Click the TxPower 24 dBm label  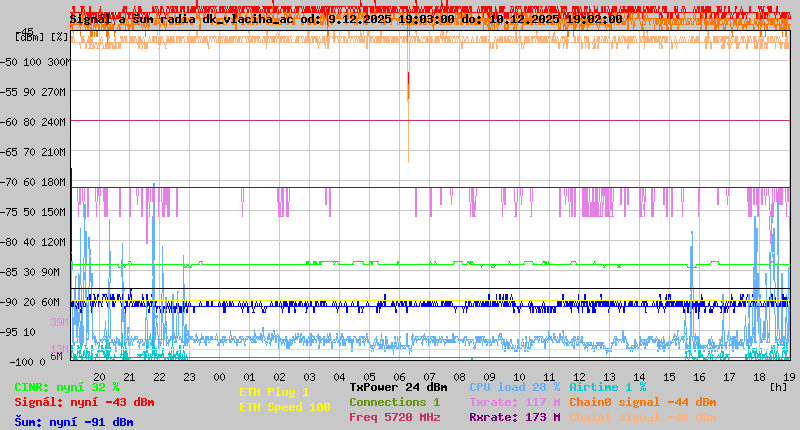pyautogui.click(x=398, y=386)
